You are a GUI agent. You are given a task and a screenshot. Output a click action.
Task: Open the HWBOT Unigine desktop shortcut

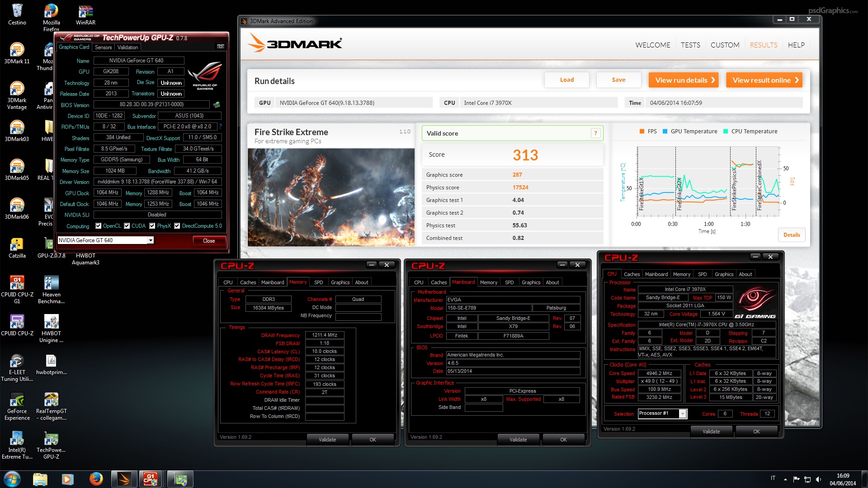click(51, 328)
